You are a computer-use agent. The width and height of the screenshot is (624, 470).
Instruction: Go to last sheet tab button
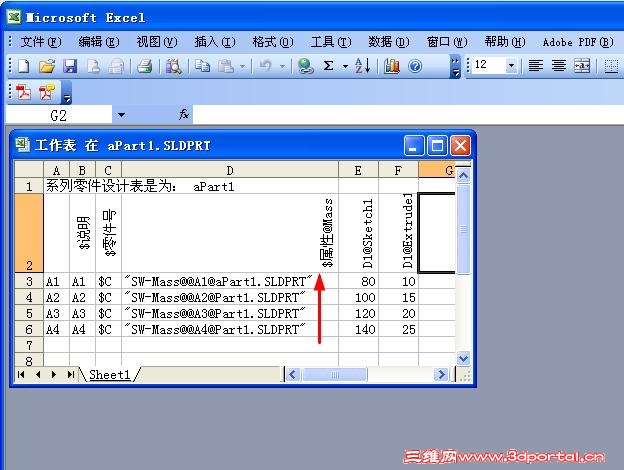pos(71,374)
